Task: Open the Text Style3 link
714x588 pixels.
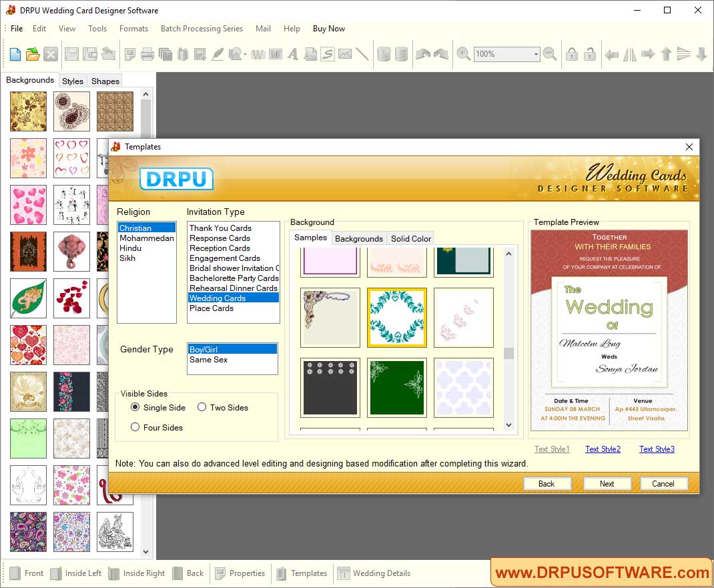Action: tap(657, 449)
